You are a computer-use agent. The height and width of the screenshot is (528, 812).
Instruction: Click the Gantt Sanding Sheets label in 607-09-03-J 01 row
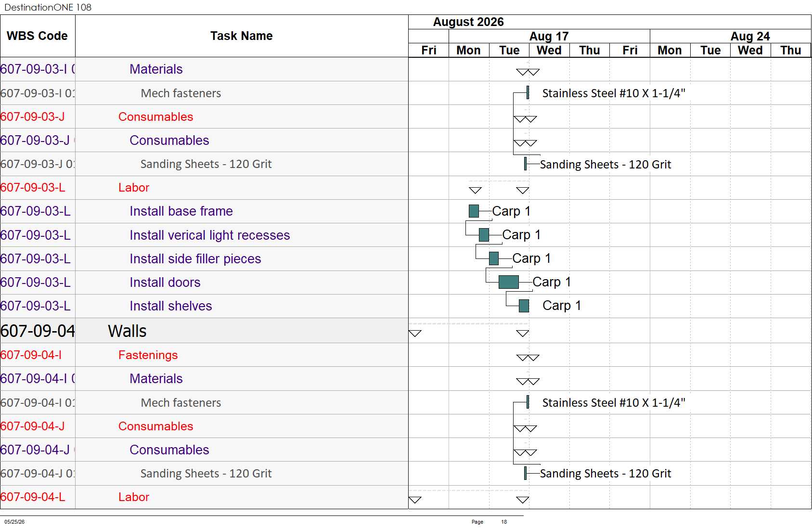pyautogui.click(x=606, y=165)
